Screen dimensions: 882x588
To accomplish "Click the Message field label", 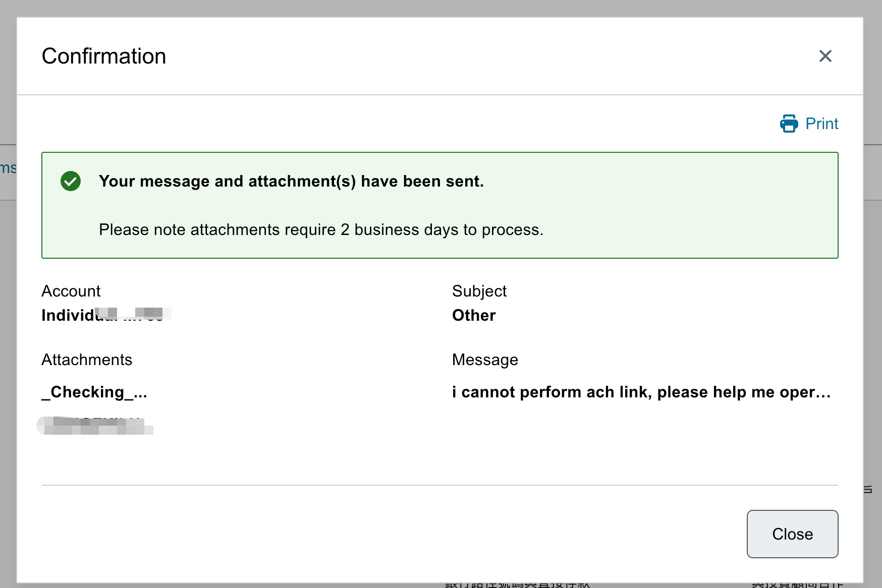I will [x=485, y=360].
